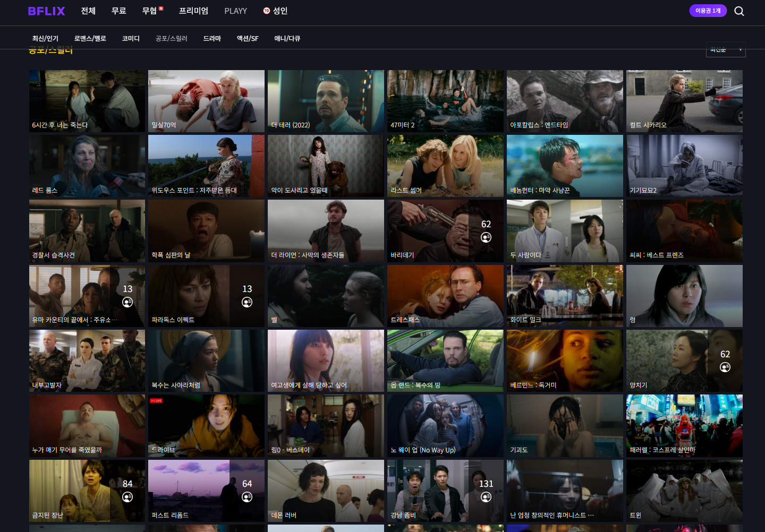This screenshot has width=765, height=532.
Task: Open the 프리미엄 menu
Action: pyautogui.click(x=193, y=11)
